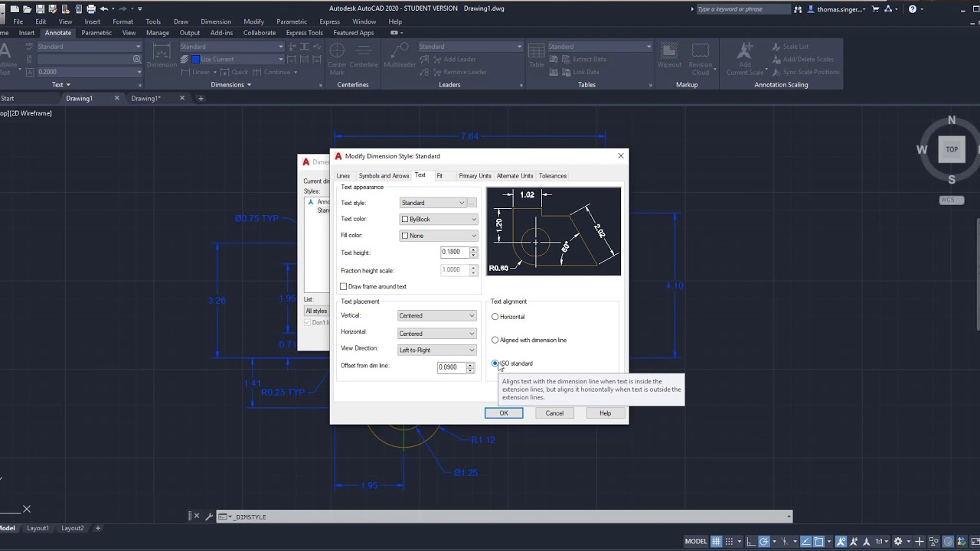Image resolution: width=980 pixels, height=551 pixels.
Task: Click the Add Current Scale icon
Action: pyautogui.click(x=744, y=51)
